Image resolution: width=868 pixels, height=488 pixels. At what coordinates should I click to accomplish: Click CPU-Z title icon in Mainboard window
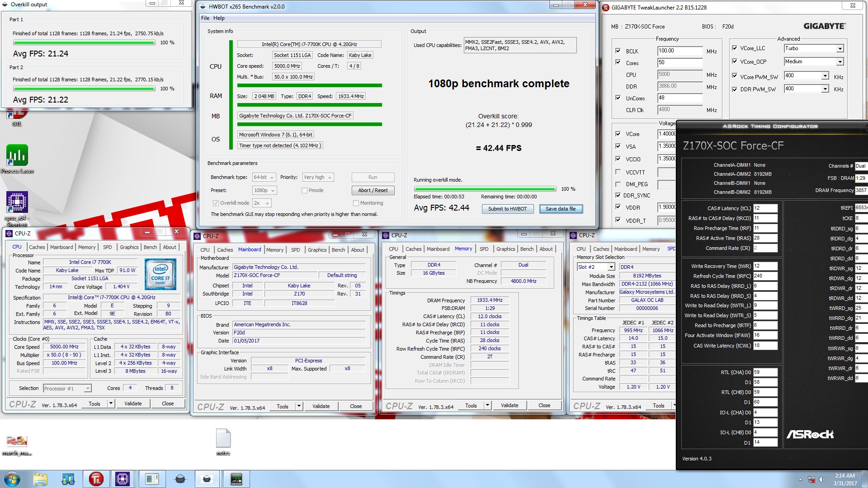(197, 236)
